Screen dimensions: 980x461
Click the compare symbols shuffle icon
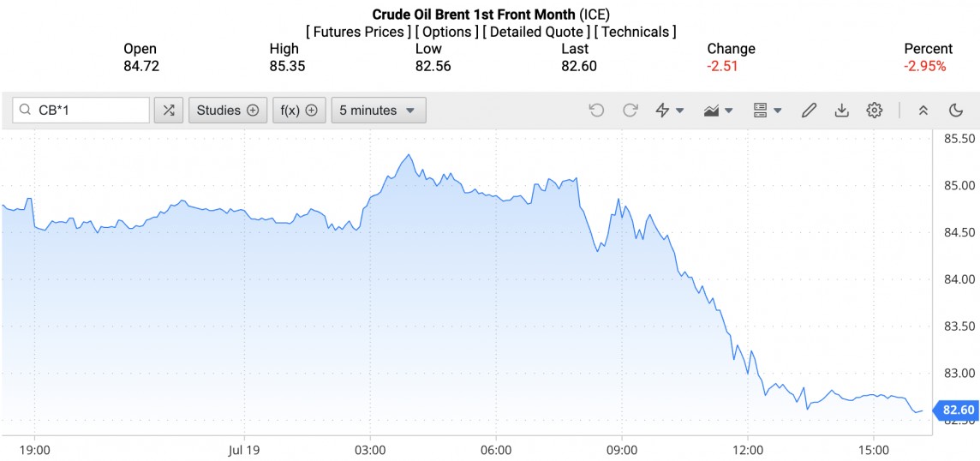[x=169, y=111]
